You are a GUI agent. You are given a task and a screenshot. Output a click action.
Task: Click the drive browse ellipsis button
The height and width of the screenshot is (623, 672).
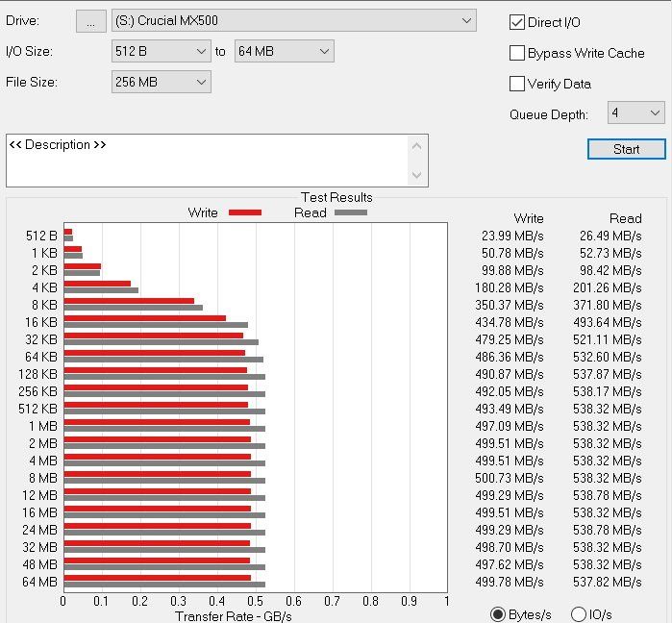(91, 21)
